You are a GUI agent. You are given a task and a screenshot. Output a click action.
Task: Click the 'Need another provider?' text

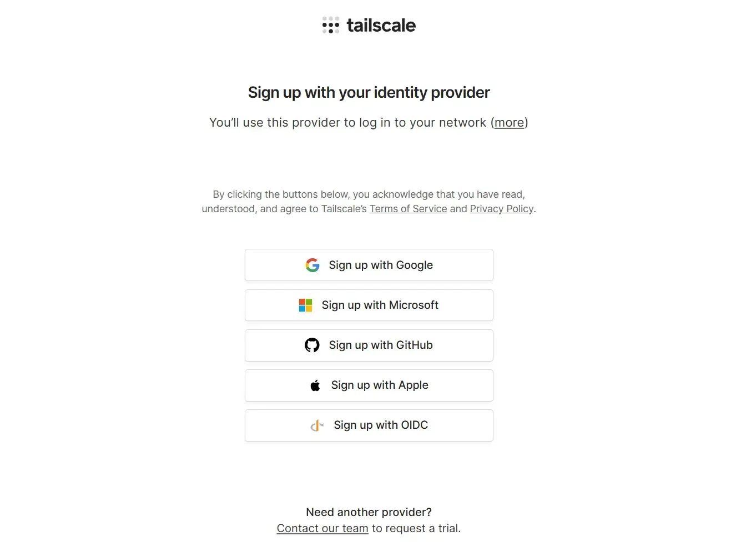[369, 512]
